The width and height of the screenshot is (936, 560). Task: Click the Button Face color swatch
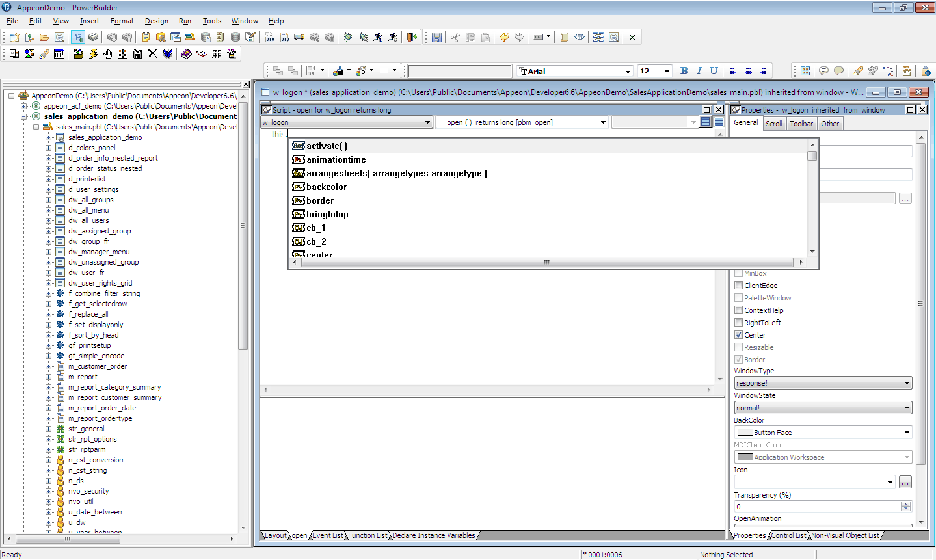745,433
